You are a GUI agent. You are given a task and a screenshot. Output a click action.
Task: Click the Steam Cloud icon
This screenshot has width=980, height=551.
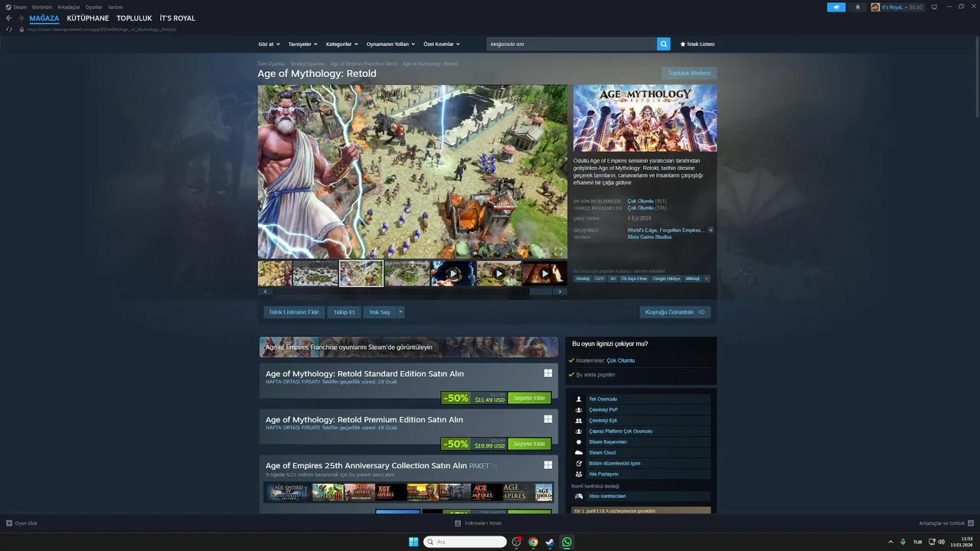(x=579, y=452)
